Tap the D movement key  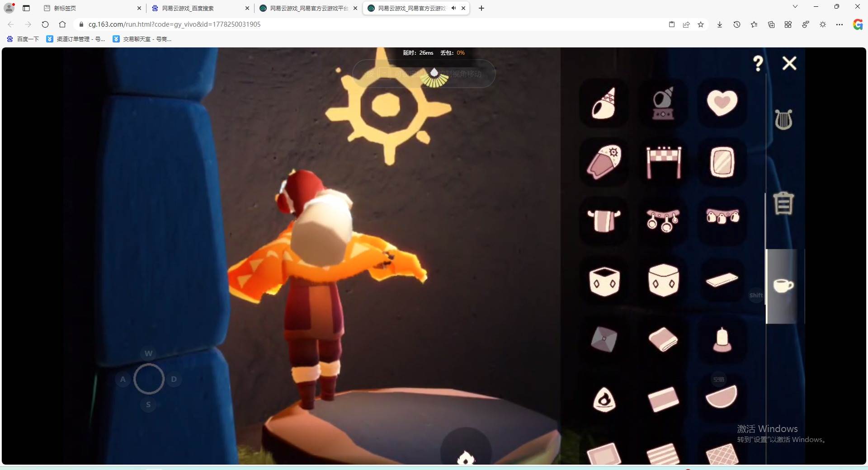(x=174, y=379)
